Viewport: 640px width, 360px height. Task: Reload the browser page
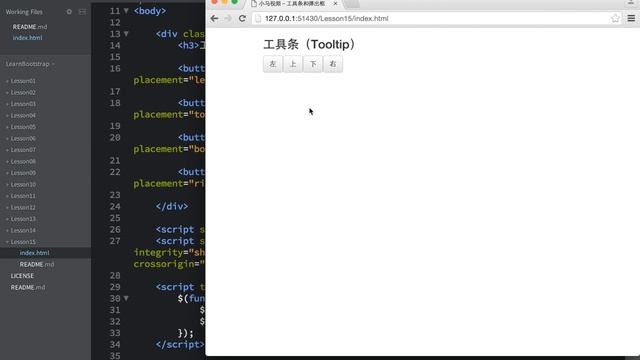click(242, 18)
